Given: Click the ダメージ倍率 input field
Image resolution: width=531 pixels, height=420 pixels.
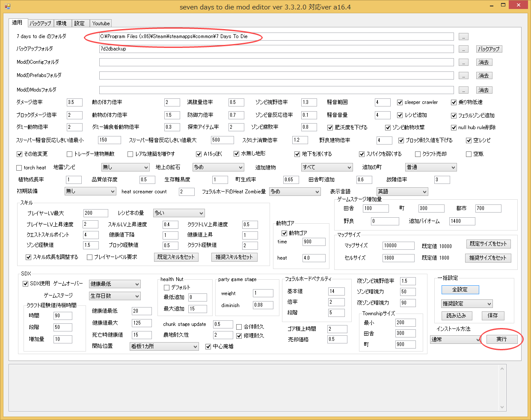Looking at the screenshot, I should (75, 102).
